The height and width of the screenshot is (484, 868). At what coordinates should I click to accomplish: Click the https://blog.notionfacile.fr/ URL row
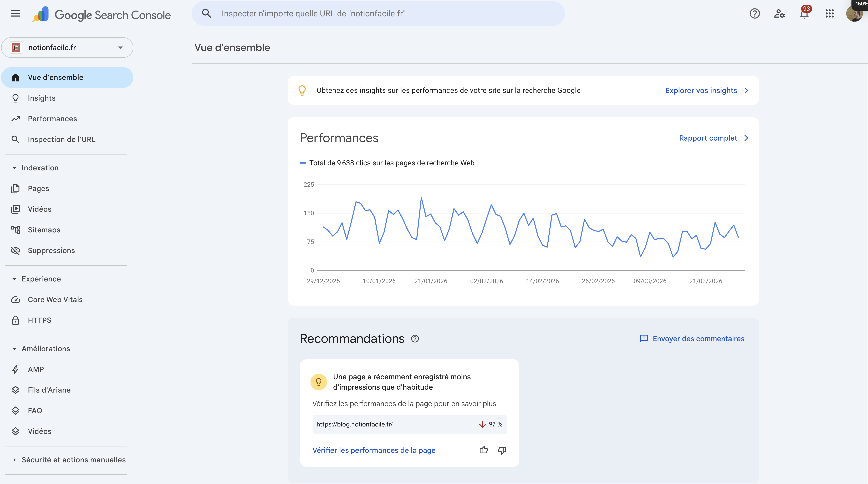pos(409,424)
